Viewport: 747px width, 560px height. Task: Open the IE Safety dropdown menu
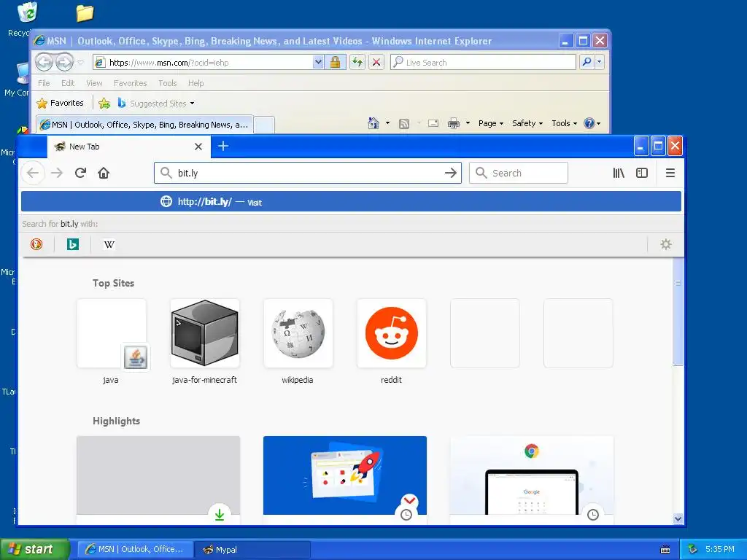(527, 123)
